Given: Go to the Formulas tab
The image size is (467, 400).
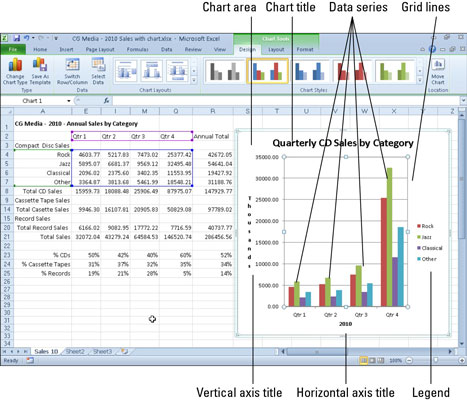Looking at the screenshot, I should pos(137,49).
